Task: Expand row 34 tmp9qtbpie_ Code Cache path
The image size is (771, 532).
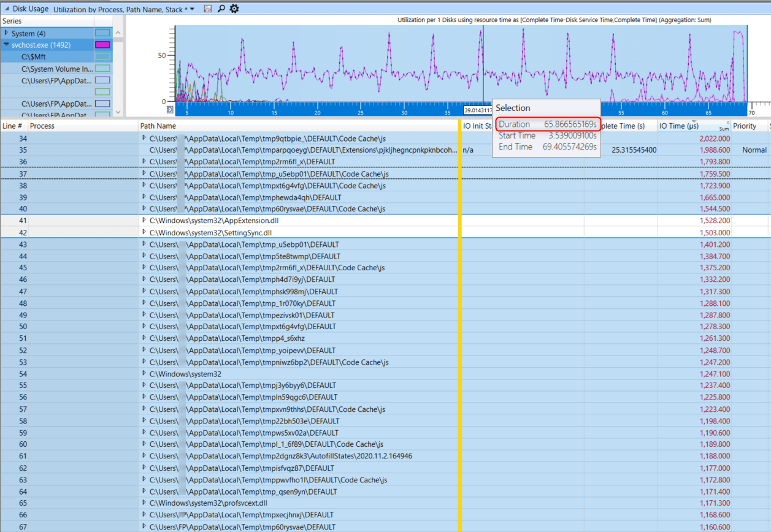Action: [x=145, y=138]
